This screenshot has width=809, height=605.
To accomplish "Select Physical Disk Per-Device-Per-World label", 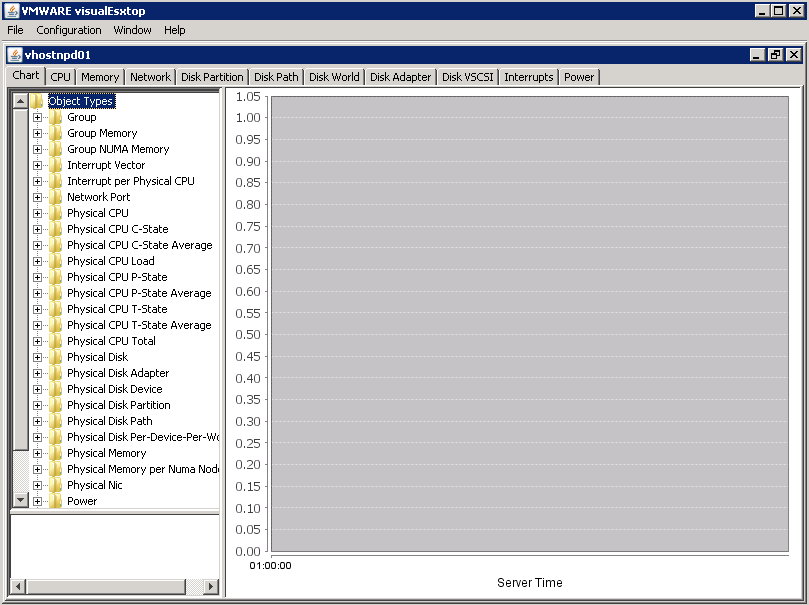I will point(143,437).
